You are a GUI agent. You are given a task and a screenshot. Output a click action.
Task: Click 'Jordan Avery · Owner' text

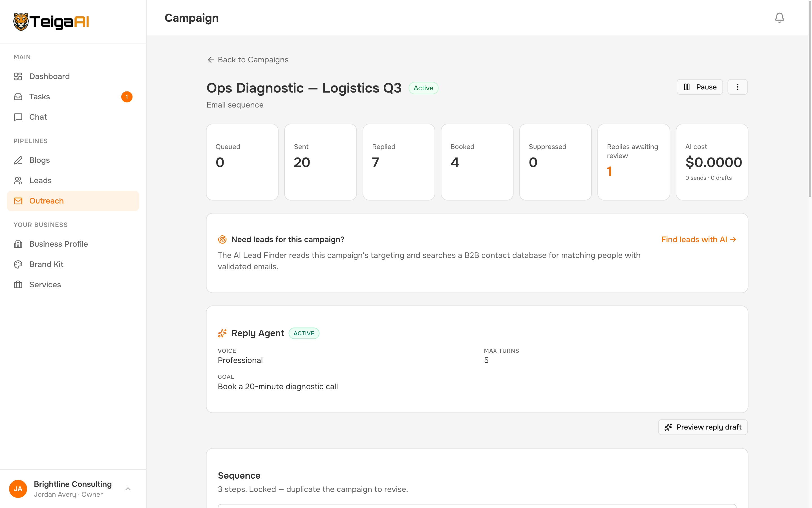68,494
